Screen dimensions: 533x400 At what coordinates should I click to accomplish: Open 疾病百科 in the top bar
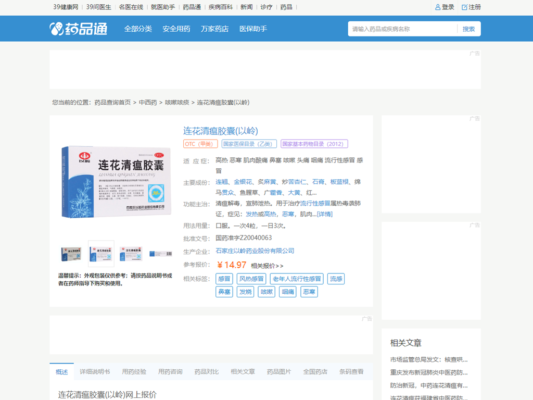(x=221, y=7)
